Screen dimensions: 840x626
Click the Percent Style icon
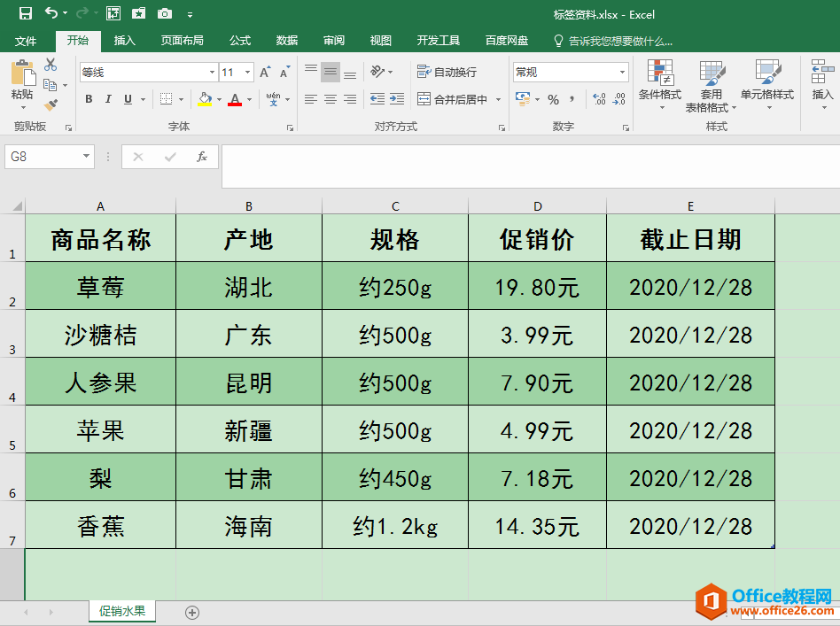[x=554, y=99]
